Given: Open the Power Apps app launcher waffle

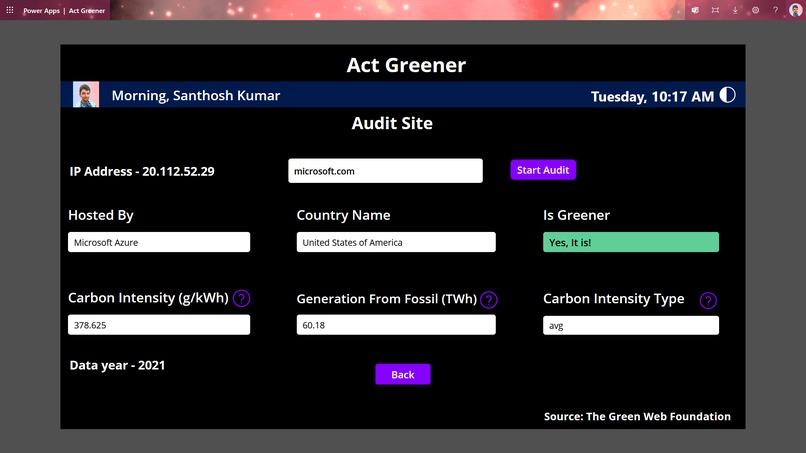Looking at the screenshot, I should 10,10.
